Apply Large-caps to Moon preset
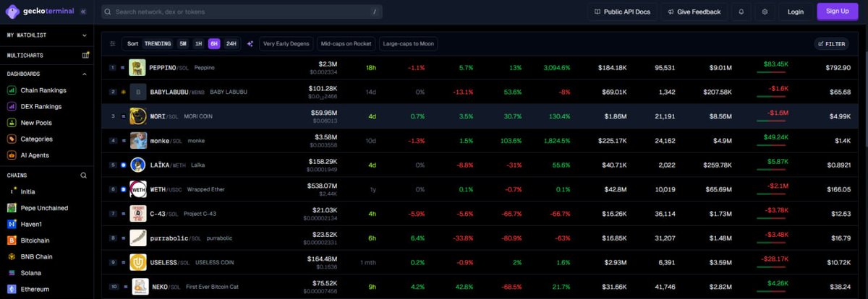Screen dimensions: 868x299 408,44
